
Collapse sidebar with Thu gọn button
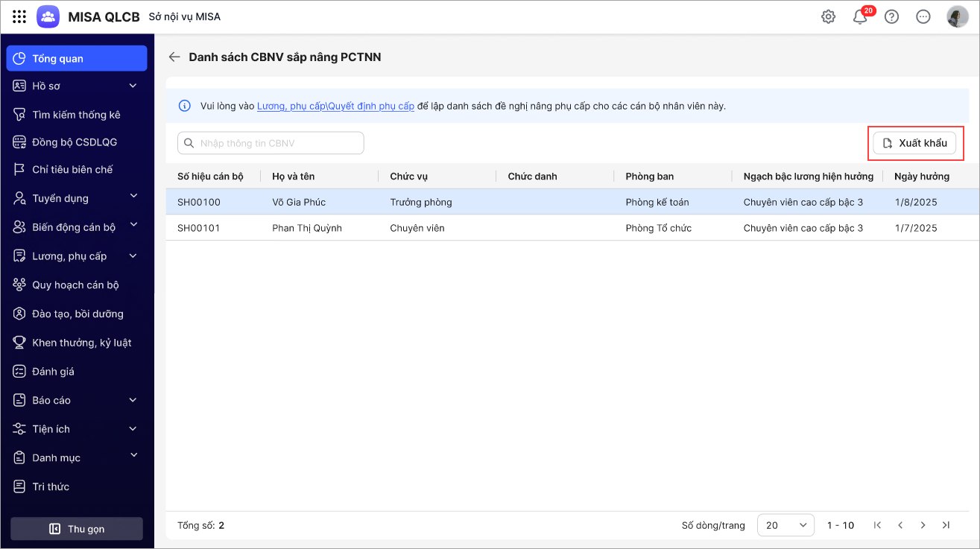click(x=77, y=529)
